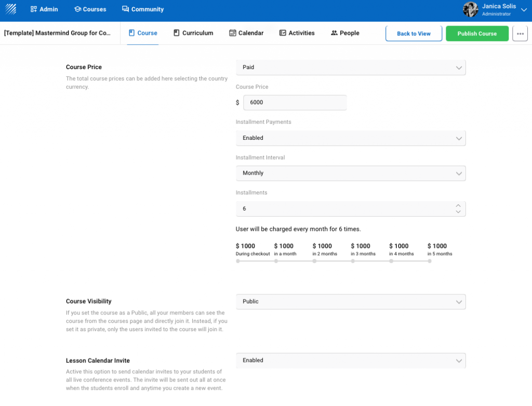Screen dimensions: 532x406
Task: Click Janica Solis profile avatar
Action: tap(470, 9)
